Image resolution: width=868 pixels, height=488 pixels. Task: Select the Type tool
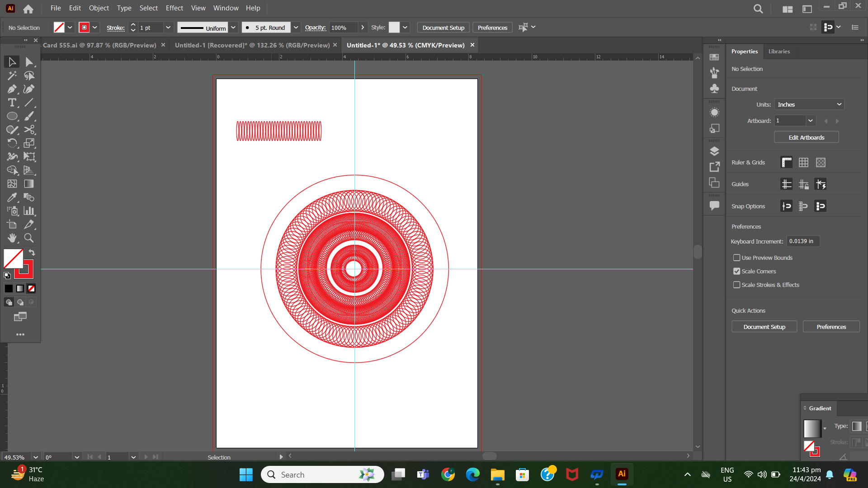(12, 103)
